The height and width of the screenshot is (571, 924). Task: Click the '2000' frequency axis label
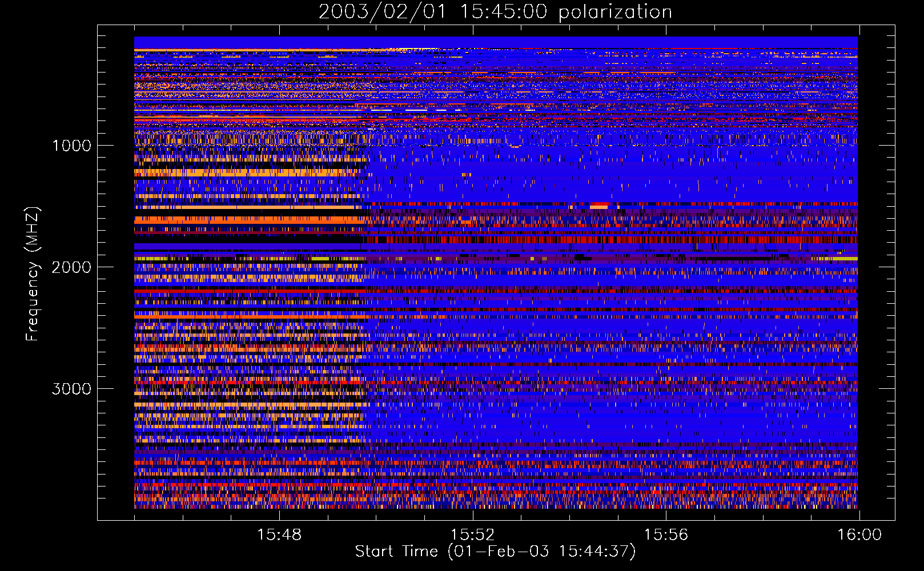click(x=71, y=267)
